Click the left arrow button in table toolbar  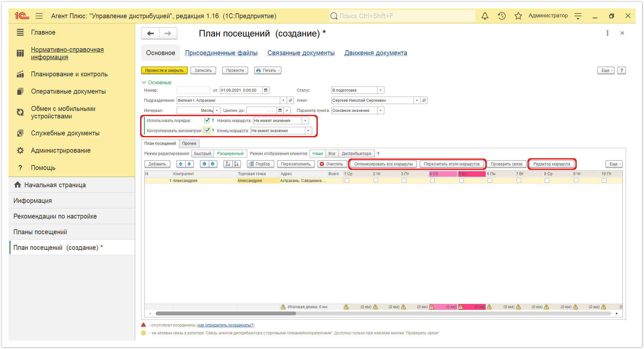click(x=204, y=164)
